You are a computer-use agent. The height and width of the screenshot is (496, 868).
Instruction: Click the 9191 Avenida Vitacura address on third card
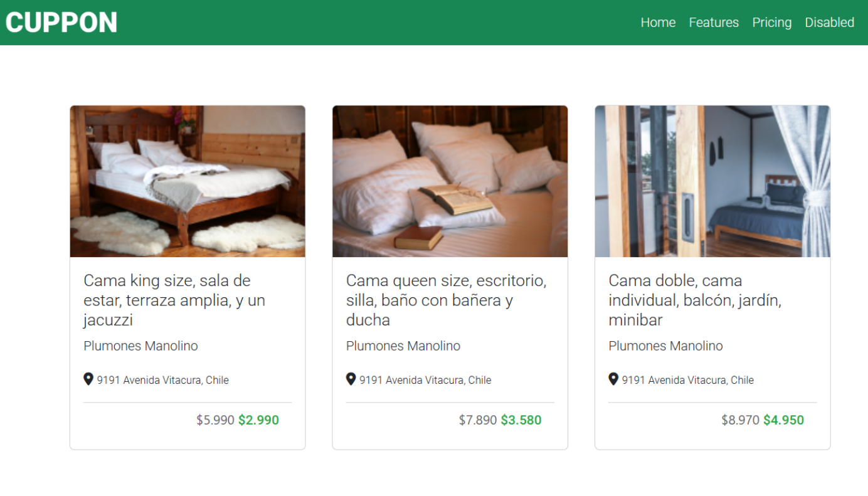click(x=688, y=380)
